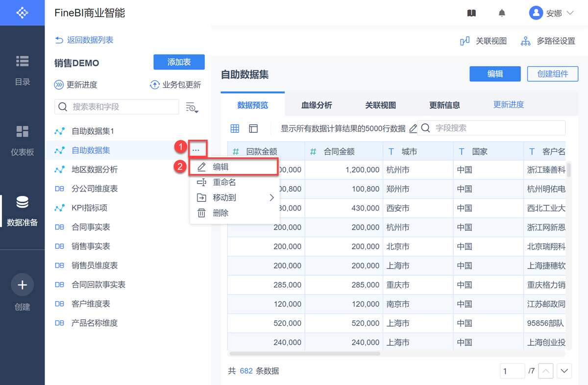Click the horizontal scrollbar under the table
The height and width of the screenshot is (385, 588).
[305, 354]
